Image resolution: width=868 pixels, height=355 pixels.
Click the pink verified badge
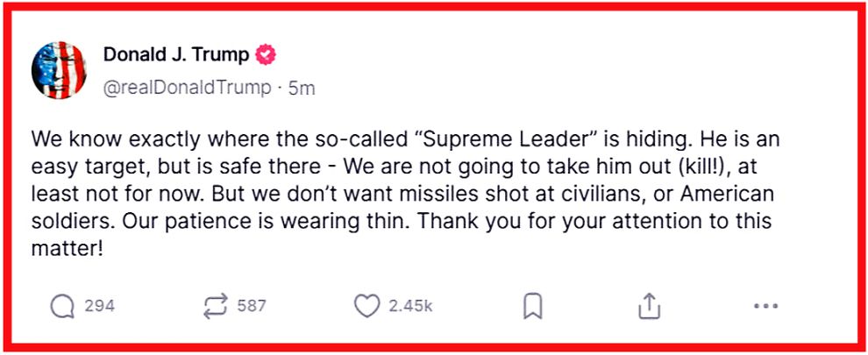click(x=265, y=55)
